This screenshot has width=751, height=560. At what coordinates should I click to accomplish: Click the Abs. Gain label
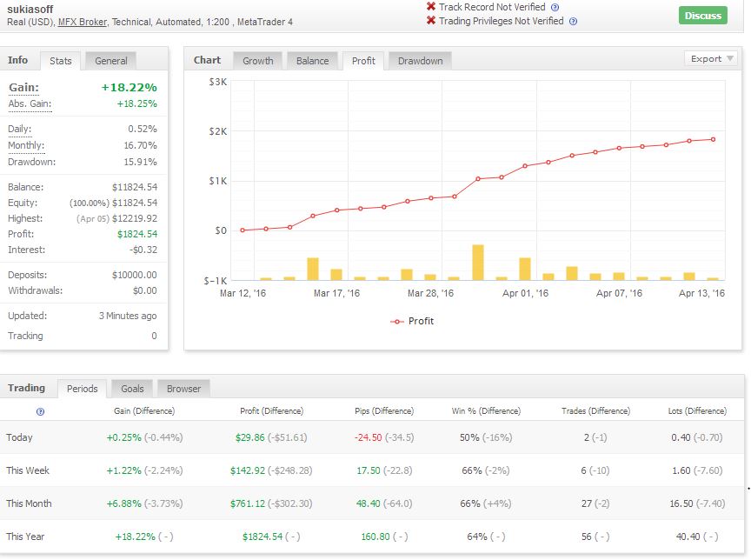pyautogui.click(x=30, y=104)
